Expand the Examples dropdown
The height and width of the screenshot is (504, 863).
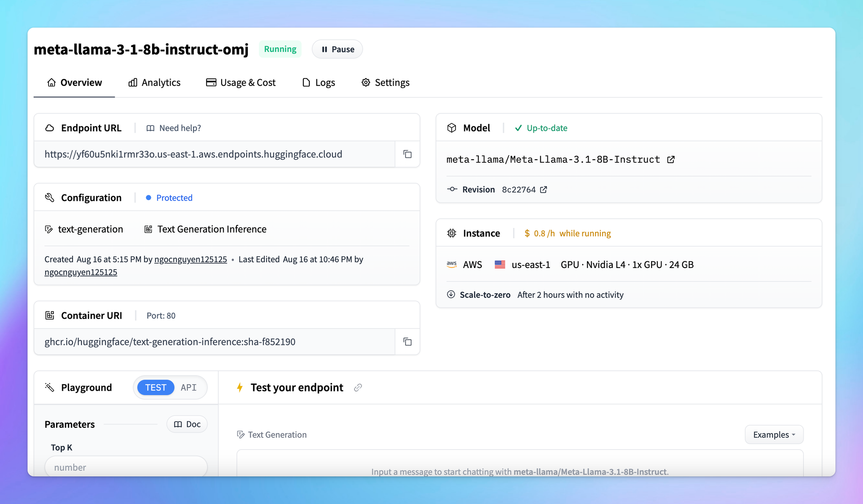(774, 434)
